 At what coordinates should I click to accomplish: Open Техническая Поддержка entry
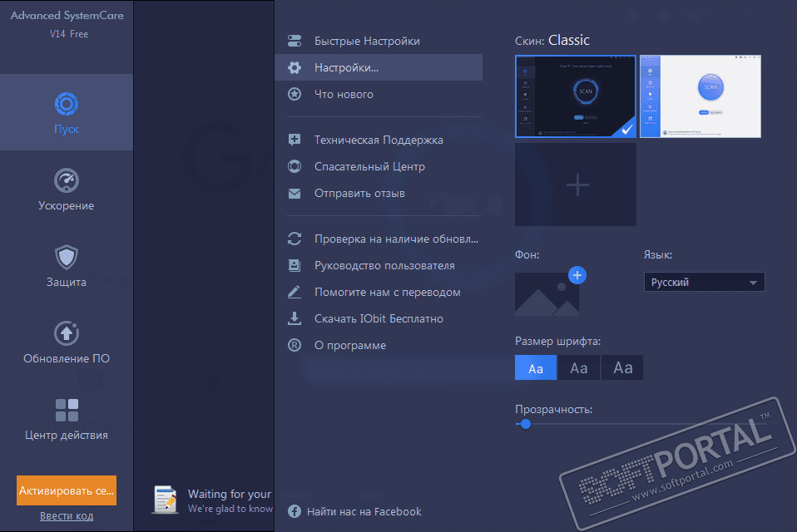379,140
